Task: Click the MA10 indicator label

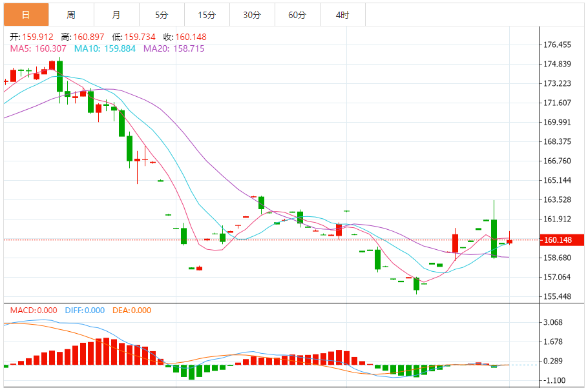Action: tap(105, 48)
